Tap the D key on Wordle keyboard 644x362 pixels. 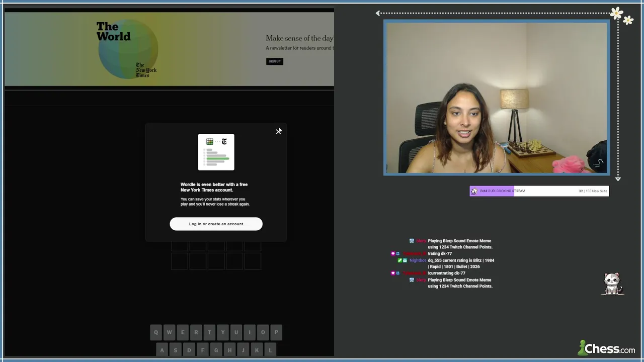coord(189,350)
